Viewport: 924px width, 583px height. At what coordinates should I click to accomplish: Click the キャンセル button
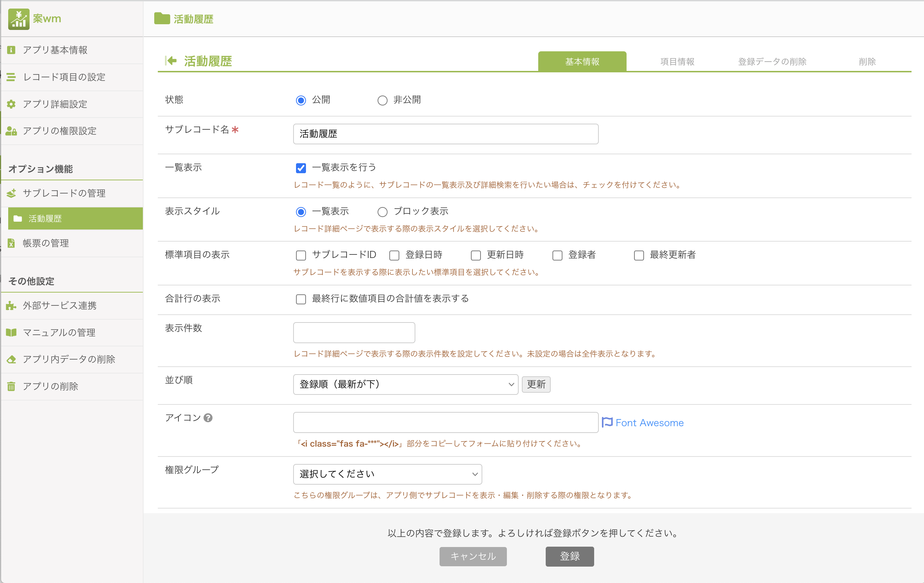[473, 556]
